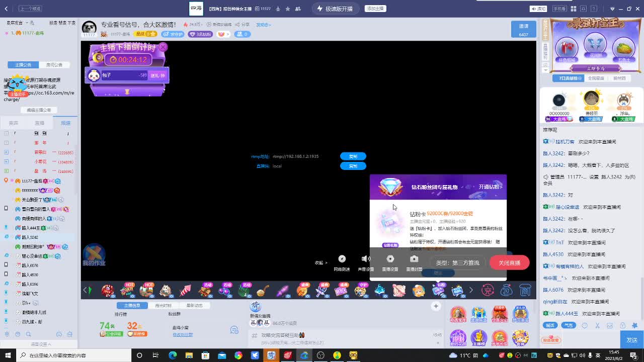Collapse the toolbar with 收起 arrow

[x=320, y=262]
